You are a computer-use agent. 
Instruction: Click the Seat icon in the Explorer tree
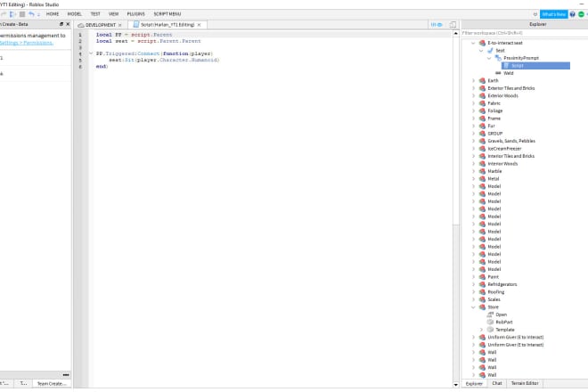(x=490, y=50)
